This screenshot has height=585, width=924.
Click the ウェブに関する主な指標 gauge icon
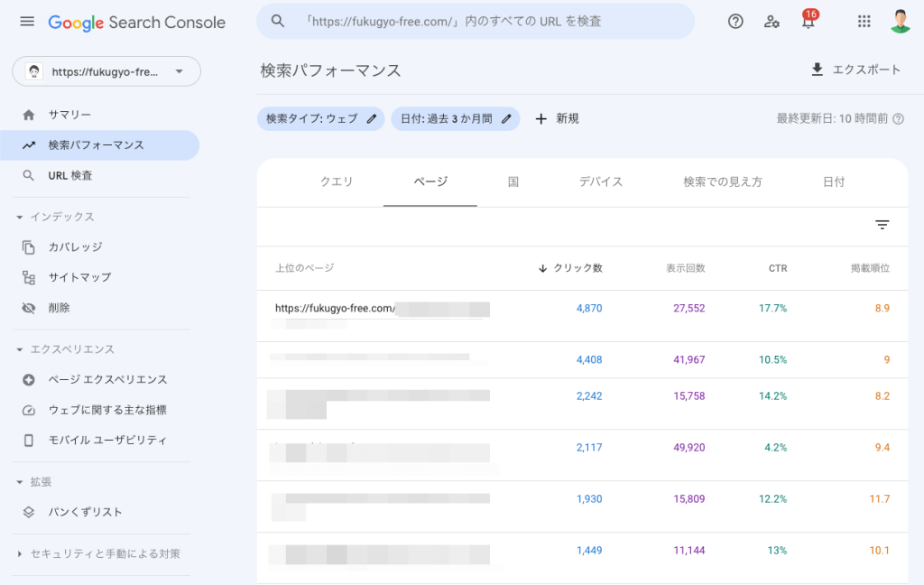[x=28, y=410]
